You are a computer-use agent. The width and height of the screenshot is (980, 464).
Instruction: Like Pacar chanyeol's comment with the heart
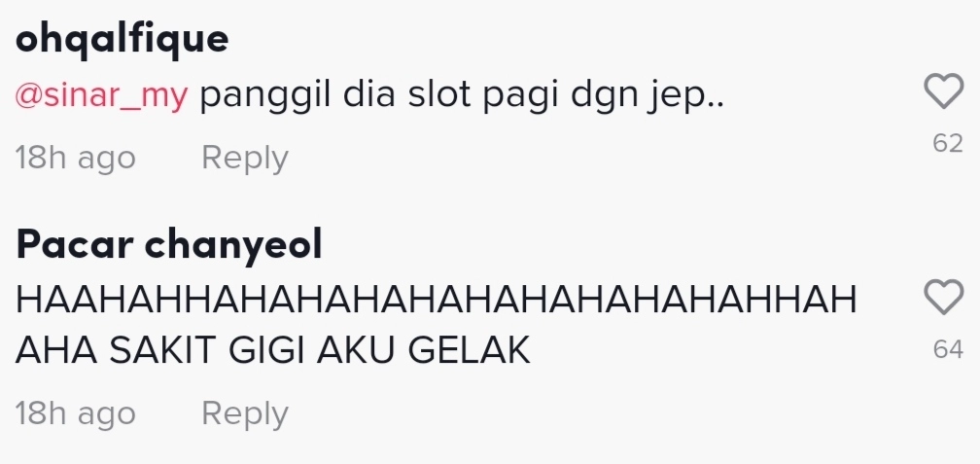coord(943,297)
